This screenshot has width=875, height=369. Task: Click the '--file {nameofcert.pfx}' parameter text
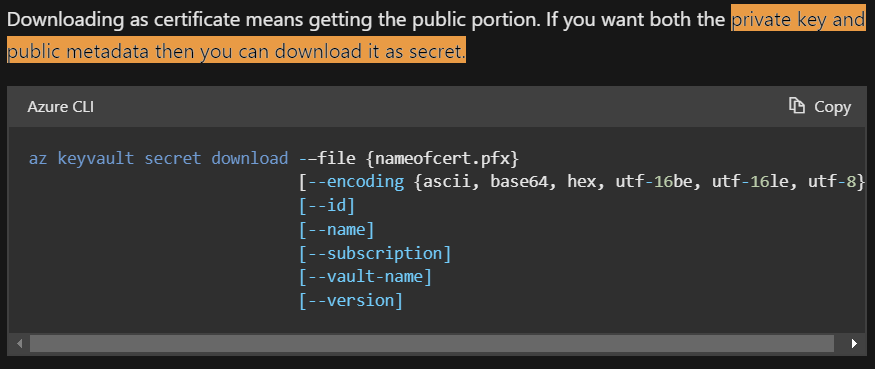click(409, 159)
